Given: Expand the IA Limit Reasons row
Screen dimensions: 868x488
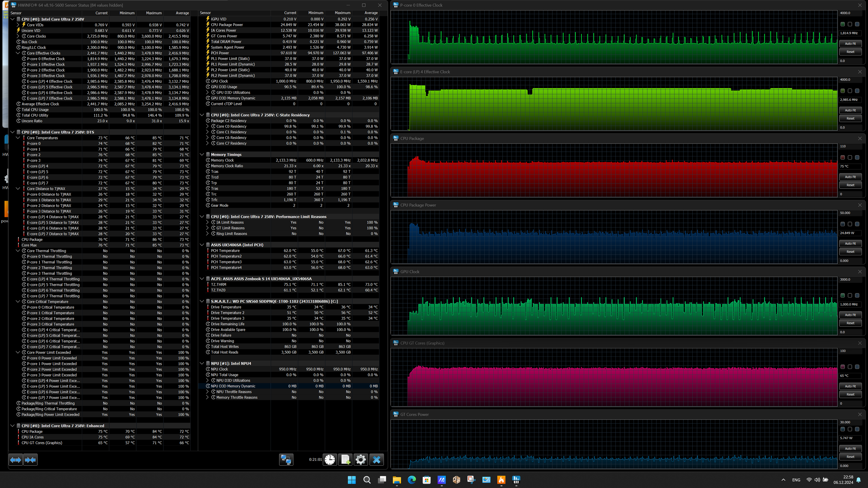Looking at the screenshot, I should tap(207, 222).
